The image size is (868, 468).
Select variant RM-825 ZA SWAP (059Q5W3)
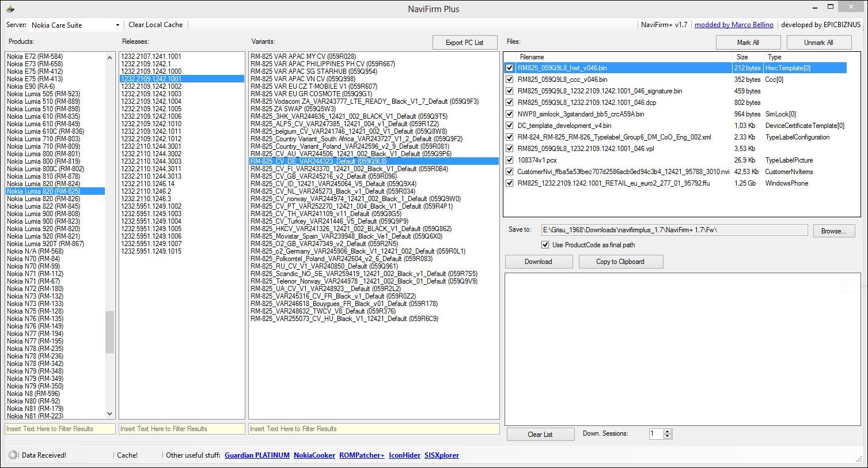point(293,109)
